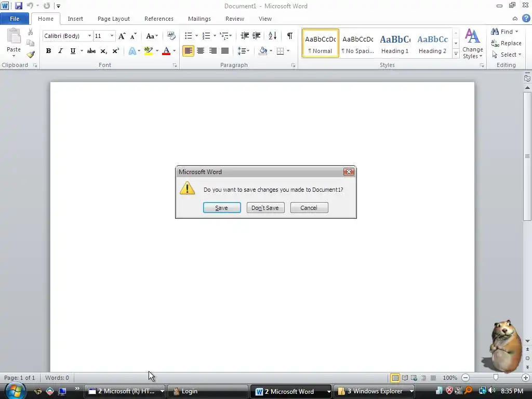Open Word Help question mark icon
Image resolution: width=532 pixels, height=399 pixels.
526,18
